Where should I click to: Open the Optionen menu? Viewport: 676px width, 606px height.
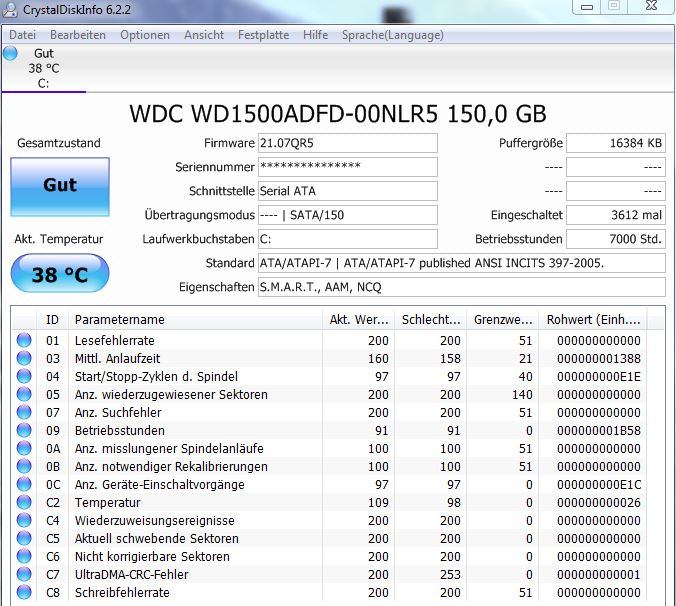[145, 35]
